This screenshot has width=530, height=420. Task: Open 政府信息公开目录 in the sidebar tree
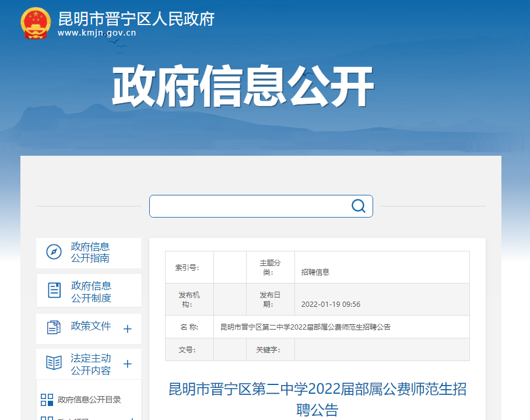pos(89,400)
